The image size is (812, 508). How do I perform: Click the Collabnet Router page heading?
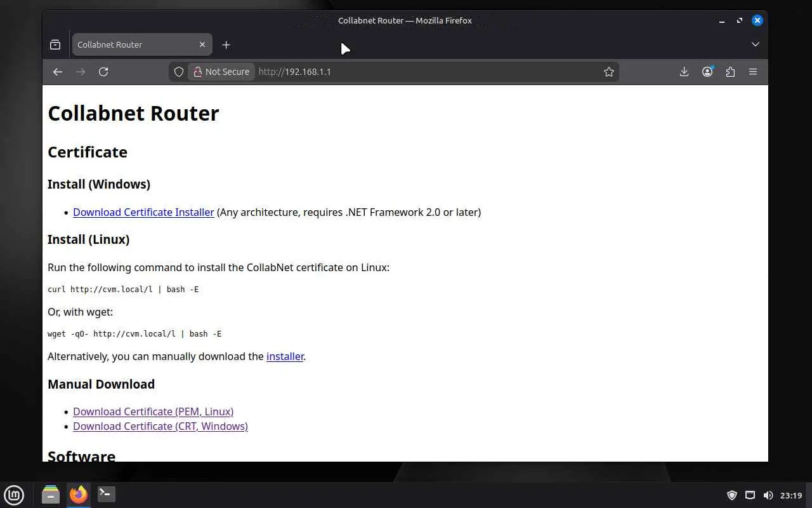pyautogui.click(x=133, y=113)
